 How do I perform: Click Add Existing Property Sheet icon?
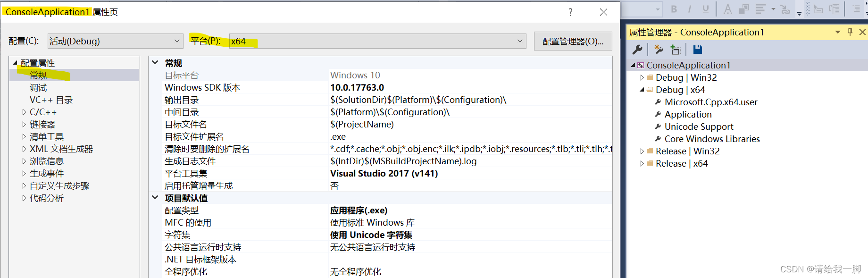pos(676,50)
